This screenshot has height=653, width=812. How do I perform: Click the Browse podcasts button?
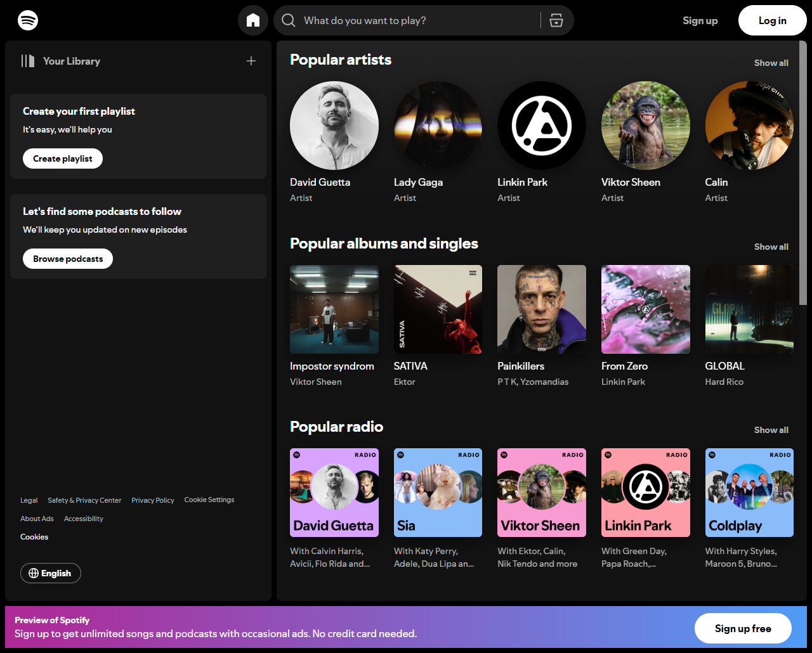tap(68, 259)
